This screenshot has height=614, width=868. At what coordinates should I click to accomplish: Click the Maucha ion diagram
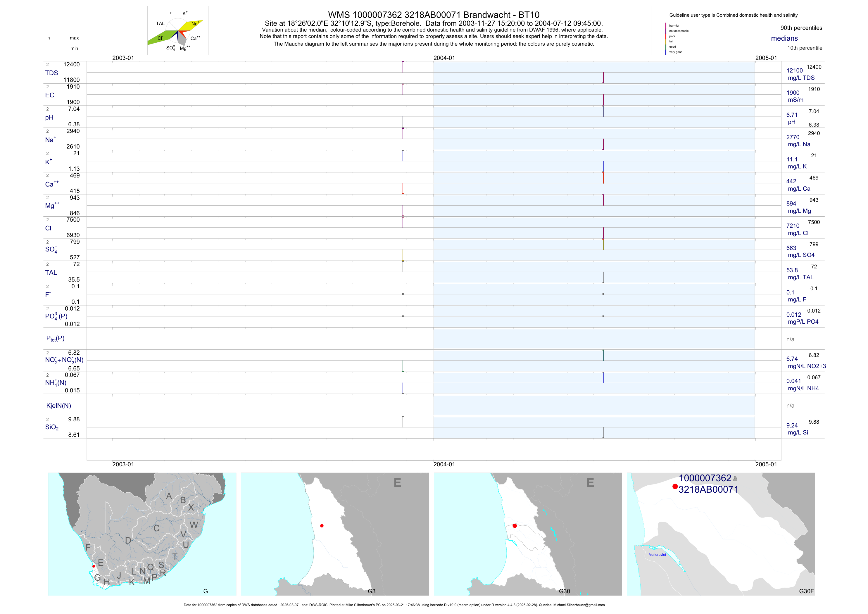(x=178, y=31)
